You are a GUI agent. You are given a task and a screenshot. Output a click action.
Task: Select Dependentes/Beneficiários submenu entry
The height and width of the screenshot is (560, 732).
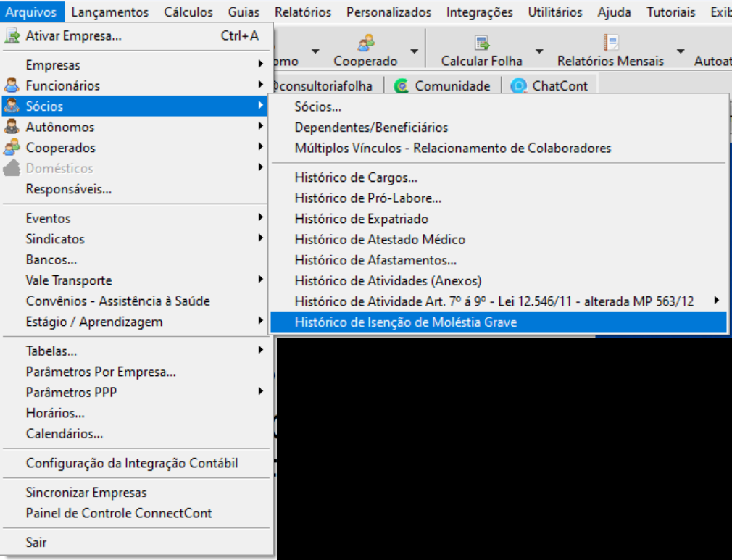tap(499, 128)
